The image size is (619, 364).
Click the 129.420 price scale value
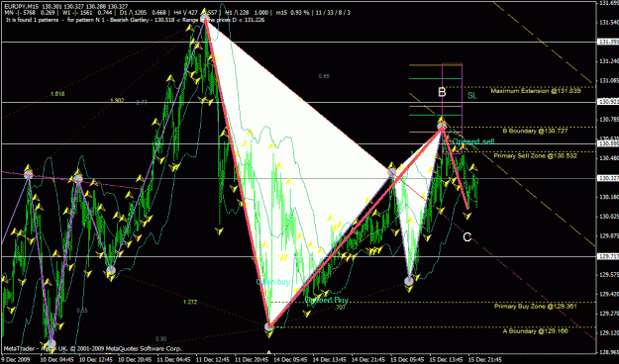608,294
